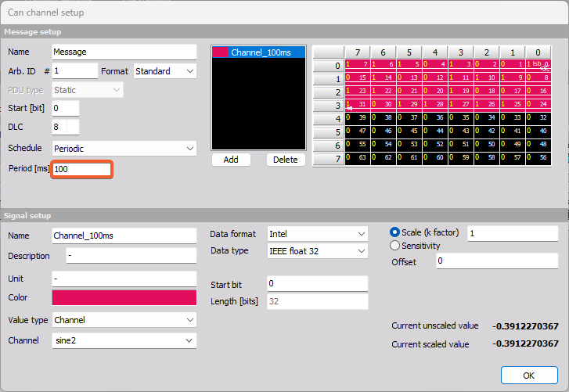The height and width of the screenshot is (392, 569).
Task: Click the Length [bits] field
Action: pos(318,301)
